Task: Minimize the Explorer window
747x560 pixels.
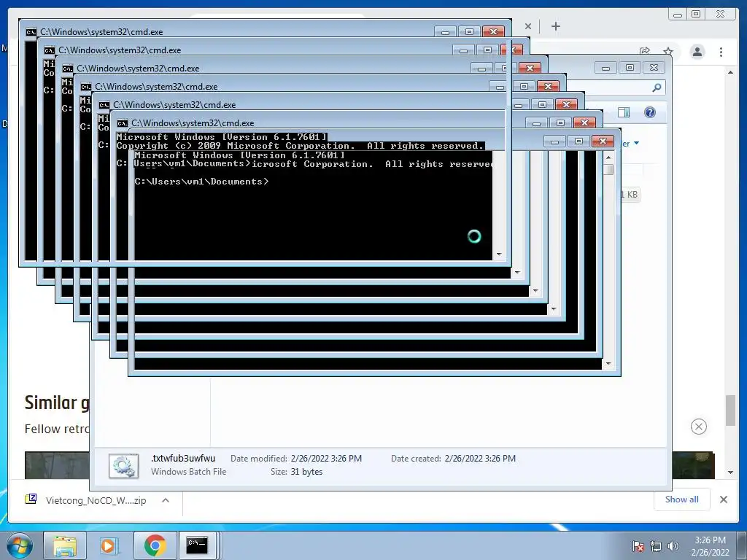Action: [605, 68]
